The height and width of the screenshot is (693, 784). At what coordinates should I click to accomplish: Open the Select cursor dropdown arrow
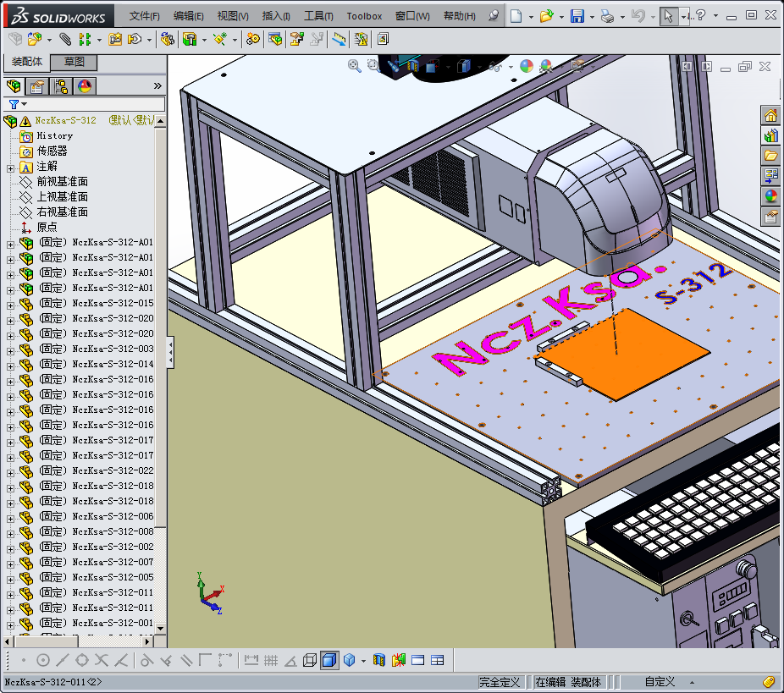(683, 16)
